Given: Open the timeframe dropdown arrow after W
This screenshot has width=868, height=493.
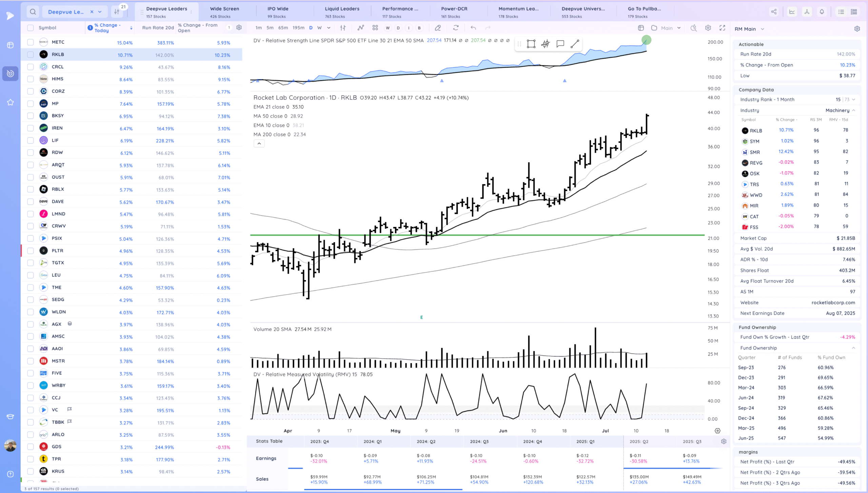Looking at the screenshot, I should pos(329,28).
